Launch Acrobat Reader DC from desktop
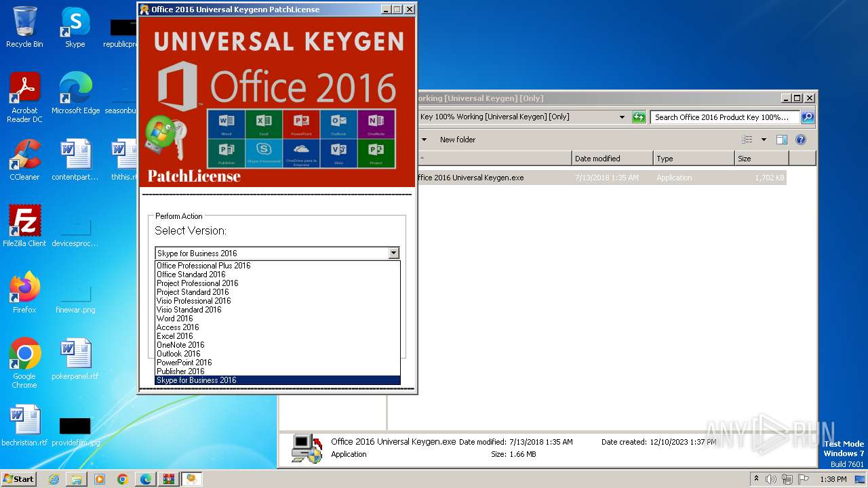This screenshot has width=868, height=488. 24,98
